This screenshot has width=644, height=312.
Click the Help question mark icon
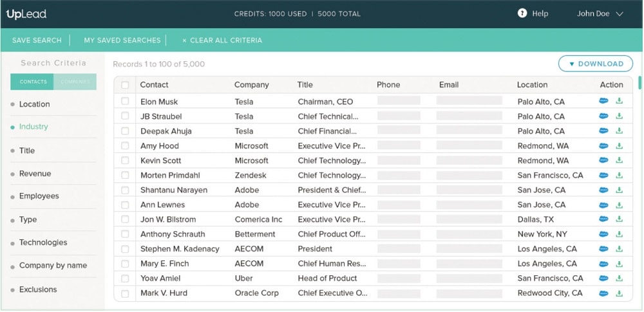(x=522, y=14)
